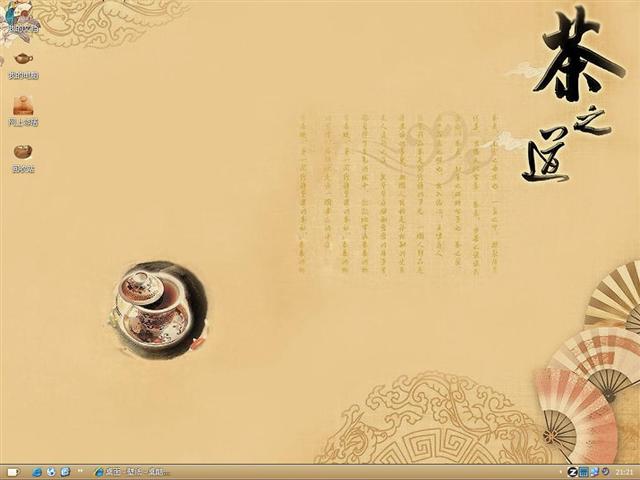Screen dimensions: 640x480
Task: Click the globe browser quick launch icon
Action: 51,472
